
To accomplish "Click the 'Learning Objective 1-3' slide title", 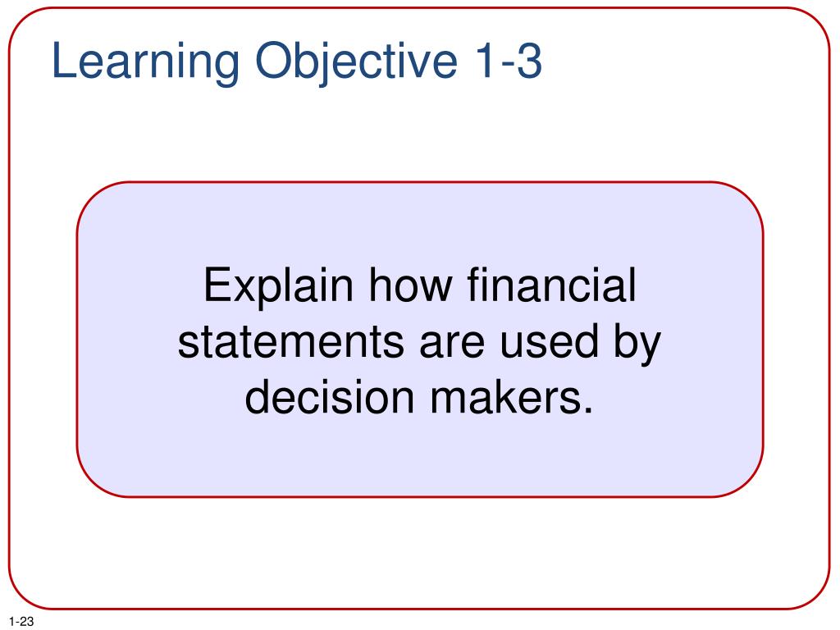I will [297, 62].
